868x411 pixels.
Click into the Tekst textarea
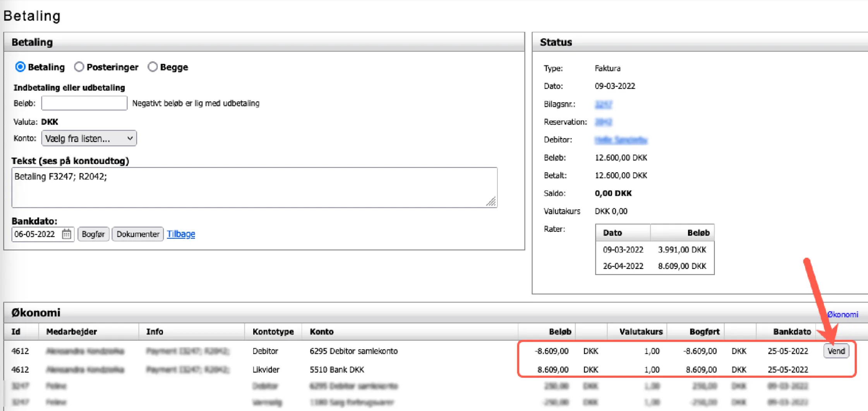(x=254, y=187)
